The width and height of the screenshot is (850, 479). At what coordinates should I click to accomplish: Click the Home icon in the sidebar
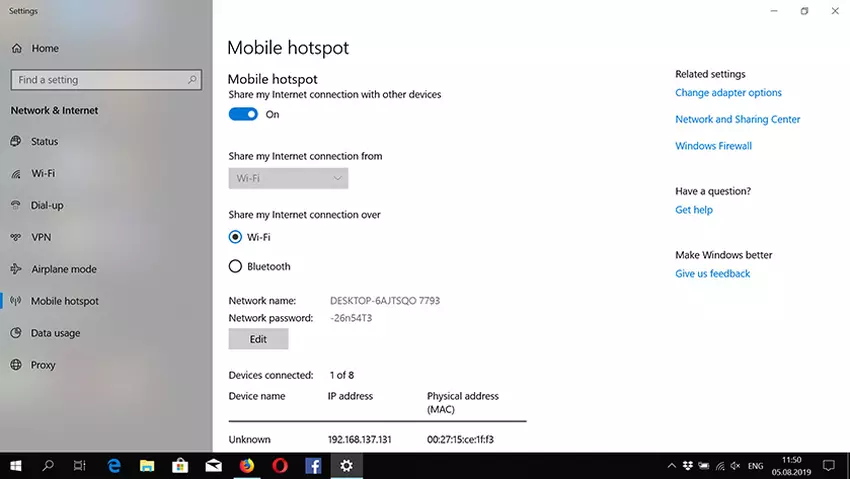[16, 48]
